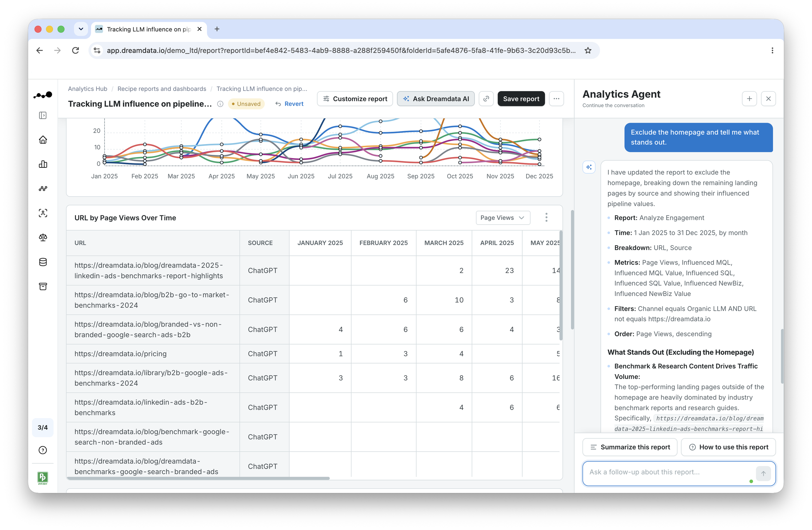The width and height of the screenshot is (812, 530).
Task: Click the Analytics Agent panel scrollbar
Action: [x=782, y=356]
